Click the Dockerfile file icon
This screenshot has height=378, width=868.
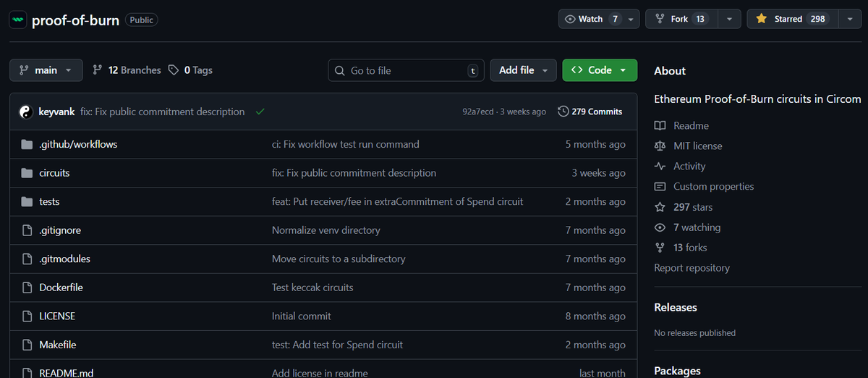pyautogui.click(x=27, y=287)
